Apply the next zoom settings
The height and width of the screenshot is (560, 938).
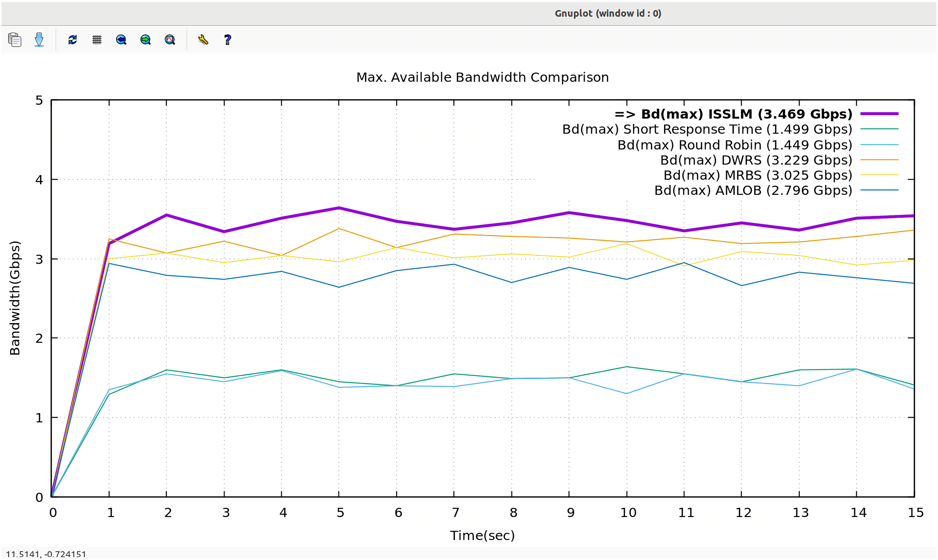(145, 40)
